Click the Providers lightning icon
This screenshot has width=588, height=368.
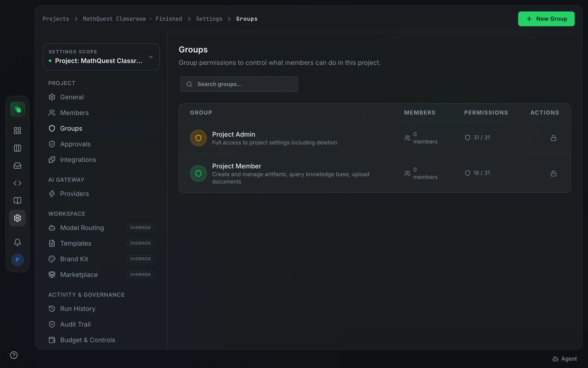click(x=52, y=194)
